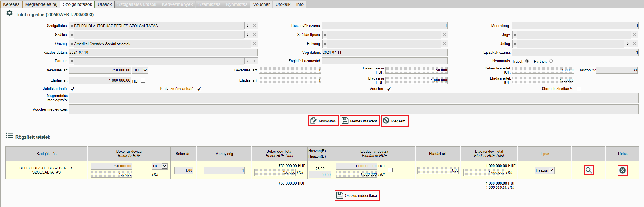Clear the Ország field with X icon
This screenshot has height=207, width=644.
[x=254, y=44]
